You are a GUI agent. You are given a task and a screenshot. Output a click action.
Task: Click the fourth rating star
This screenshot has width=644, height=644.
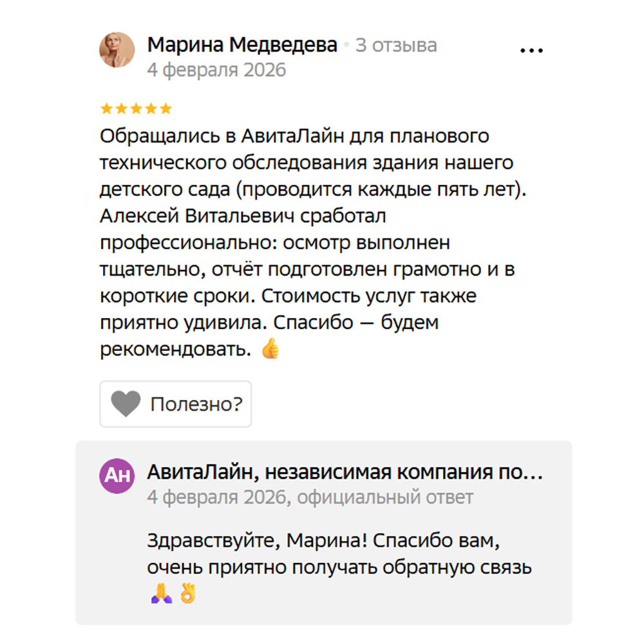click(151, 108)
